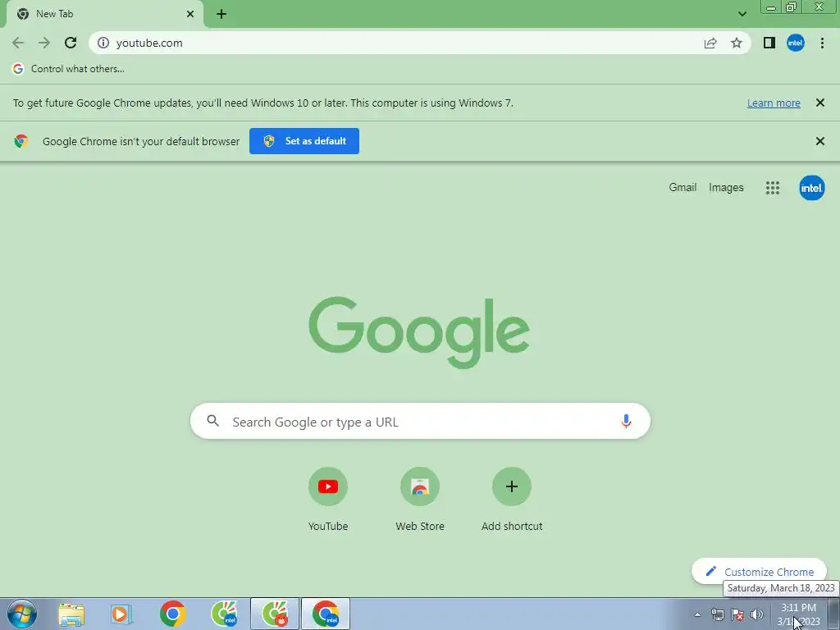Start voice search with the microphone
The width and height of the screenshot is (840, 630).
pos(626,421)
